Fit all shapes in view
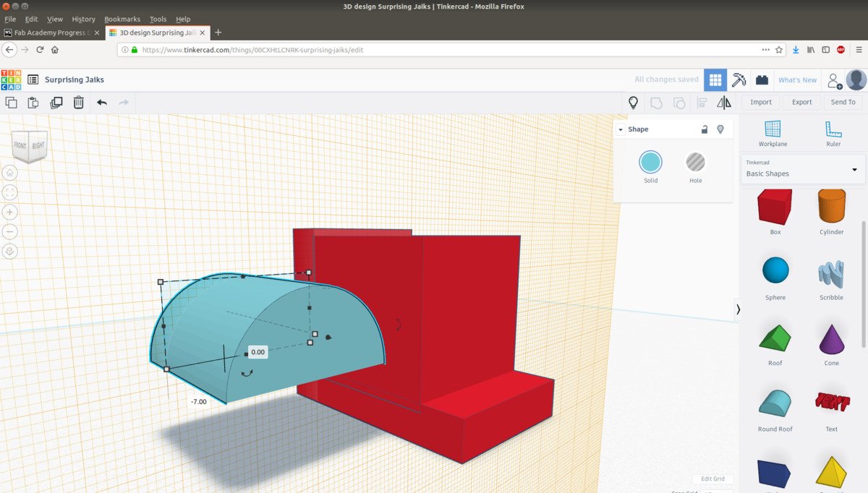Viewport: 868px width, 493px height. coord(10,192)
